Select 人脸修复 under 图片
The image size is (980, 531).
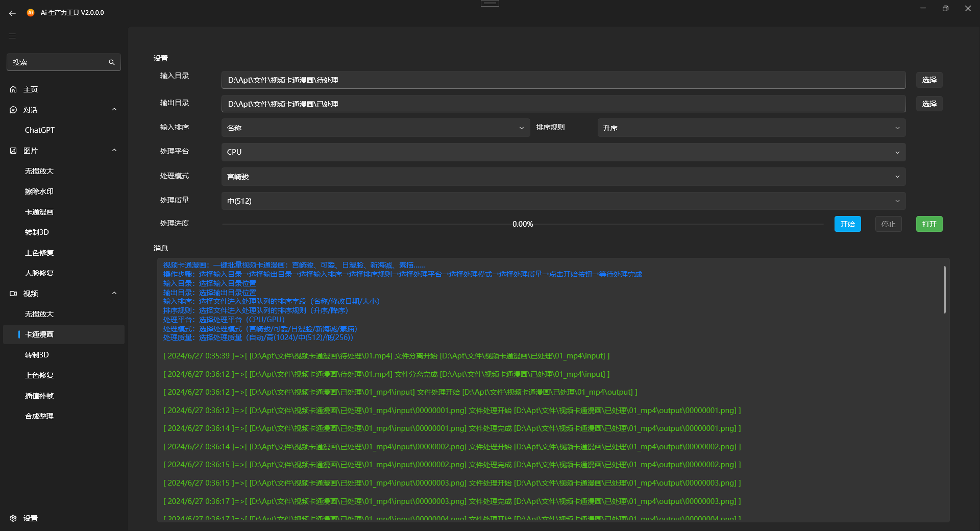(x=64, y=273)
